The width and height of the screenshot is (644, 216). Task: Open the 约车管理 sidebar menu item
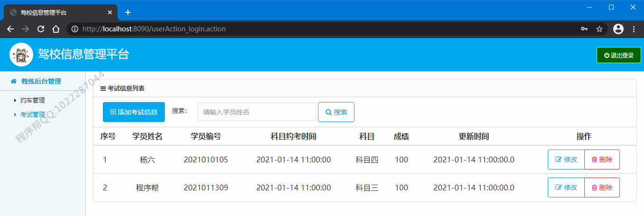click(32, 100)
